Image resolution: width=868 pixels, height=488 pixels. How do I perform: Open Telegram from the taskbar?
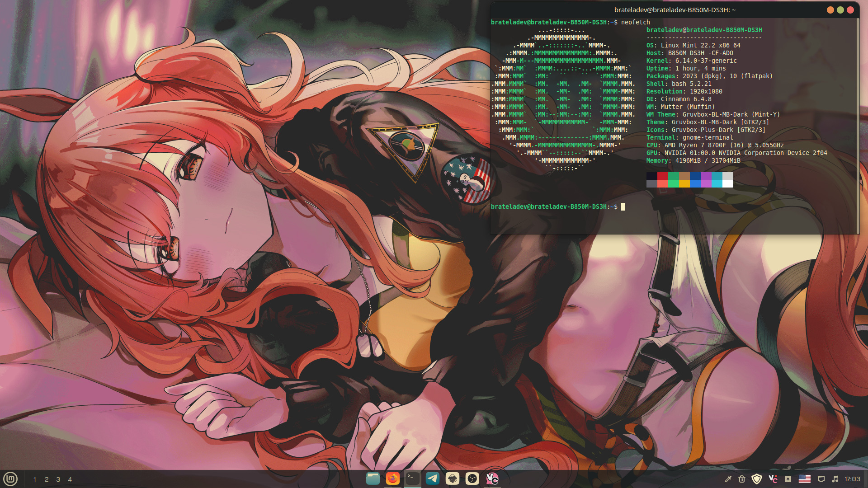click(x=432, y=479)
